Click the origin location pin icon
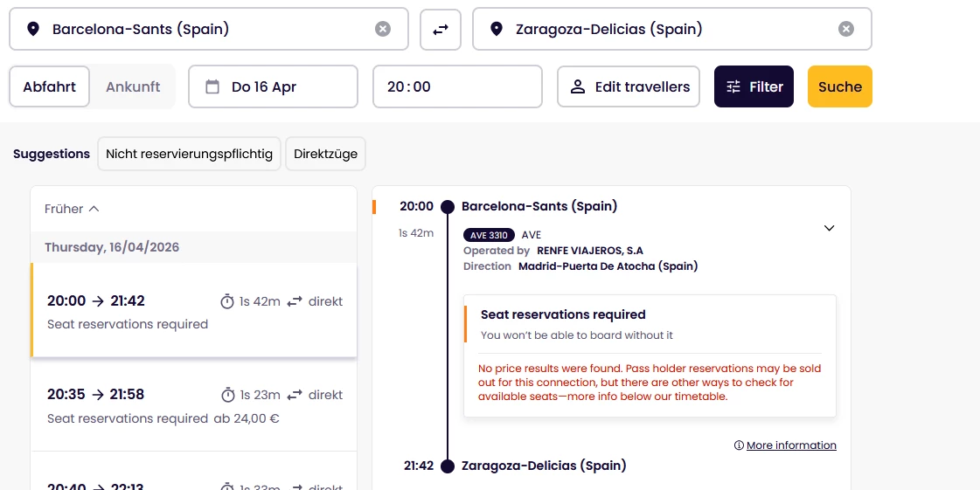 tap(33, 29)
